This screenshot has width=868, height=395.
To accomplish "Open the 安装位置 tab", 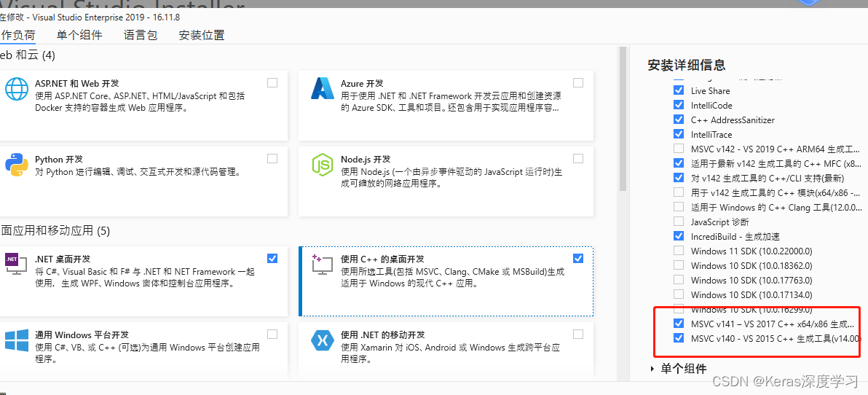I will [x=202, y=36].
